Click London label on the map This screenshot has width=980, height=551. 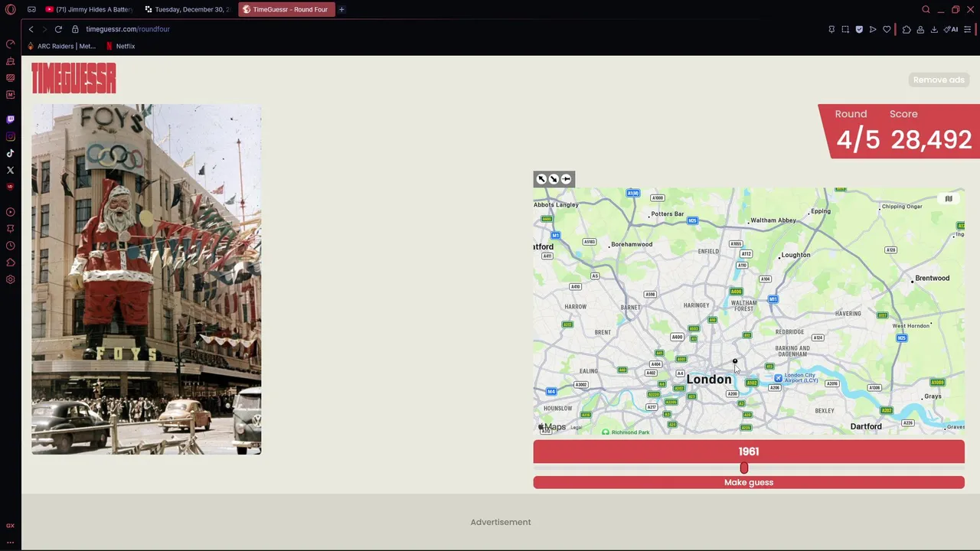coord(709,380)
